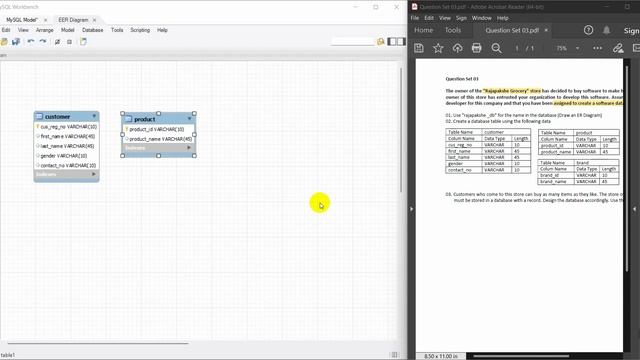
Task: Open the Workbench Help menu
Action: pyautogui.click(x=162, y=30)
